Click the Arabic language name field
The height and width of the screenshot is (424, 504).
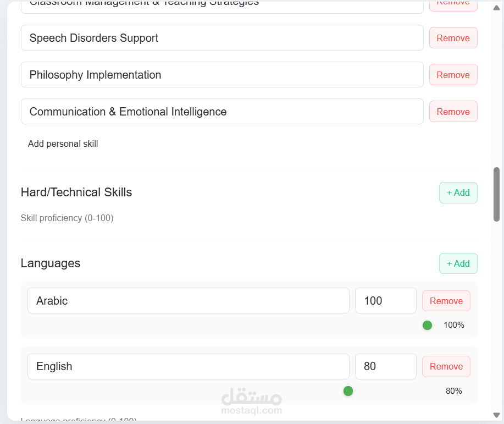click(188, 301)
